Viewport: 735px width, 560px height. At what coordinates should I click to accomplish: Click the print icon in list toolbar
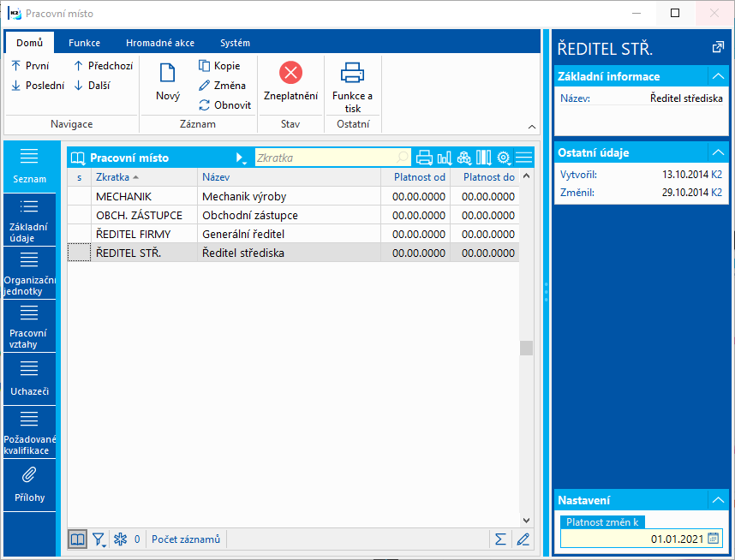click(424, 158)
